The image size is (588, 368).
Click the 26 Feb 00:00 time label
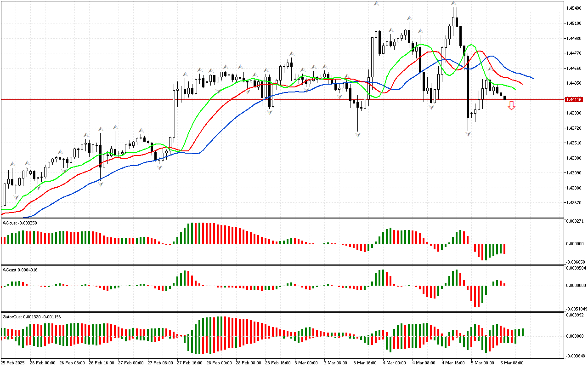point(44,363)
